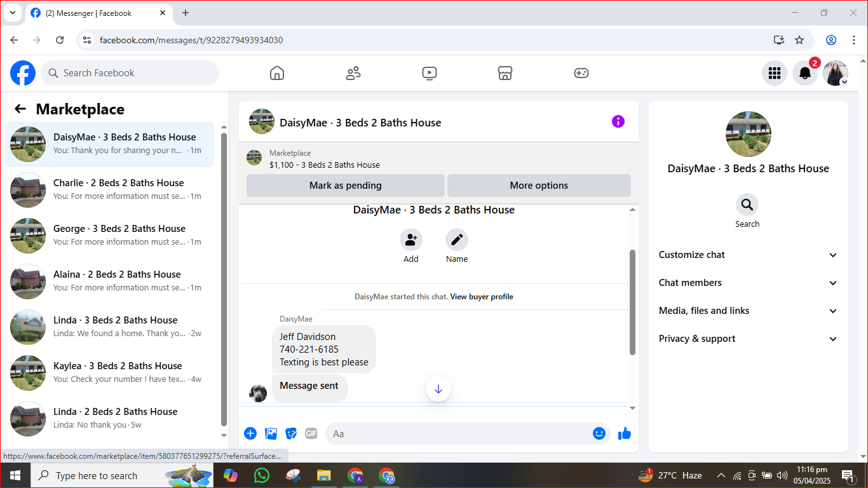
Task: Expand Customize chat section
Action: 749,255
